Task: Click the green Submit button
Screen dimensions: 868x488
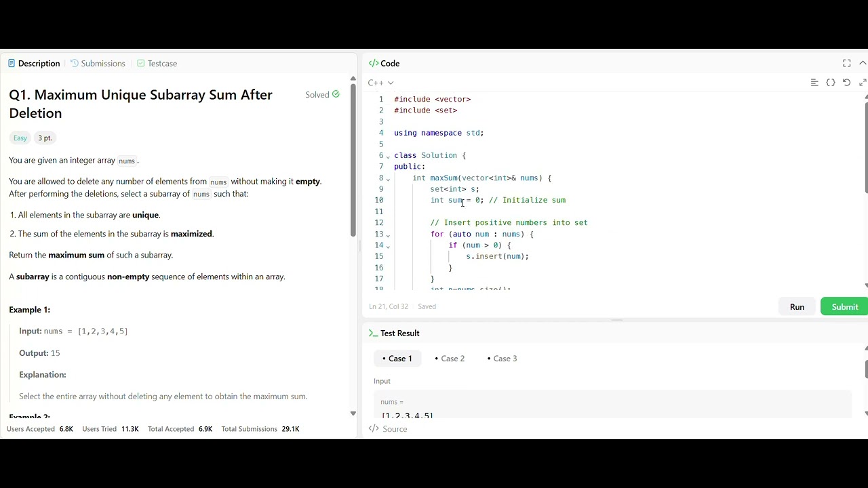Action: [844, 307]
